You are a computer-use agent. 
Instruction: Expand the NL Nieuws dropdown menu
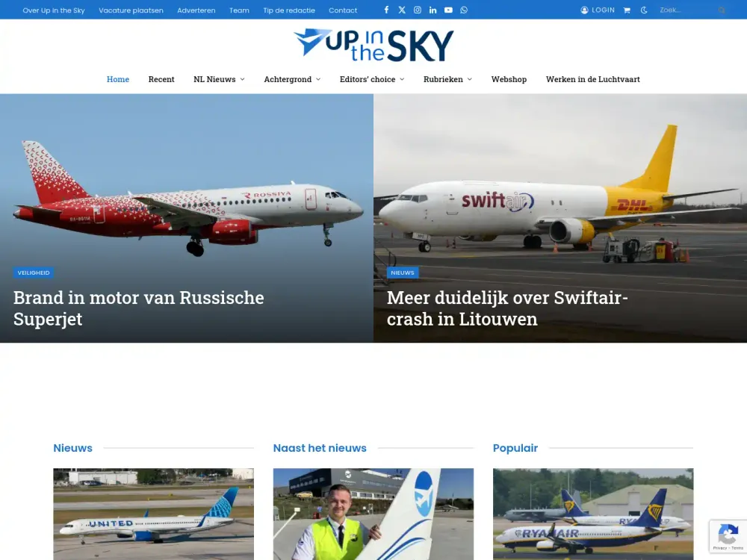(x=219, y=79)
